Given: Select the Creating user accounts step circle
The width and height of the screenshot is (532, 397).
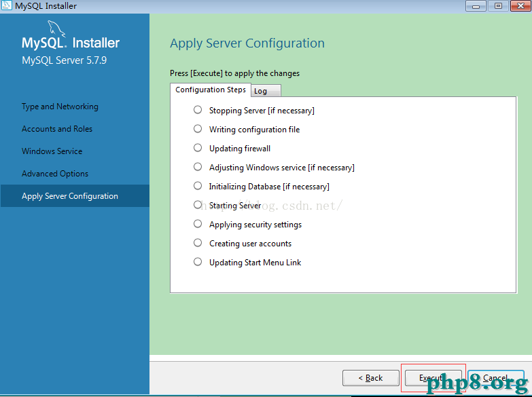Looking at the screenshot, I should coord(198,243).
